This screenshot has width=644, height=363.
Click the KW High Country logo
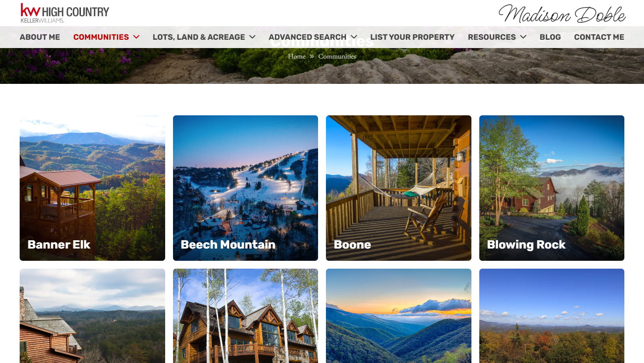65,13
